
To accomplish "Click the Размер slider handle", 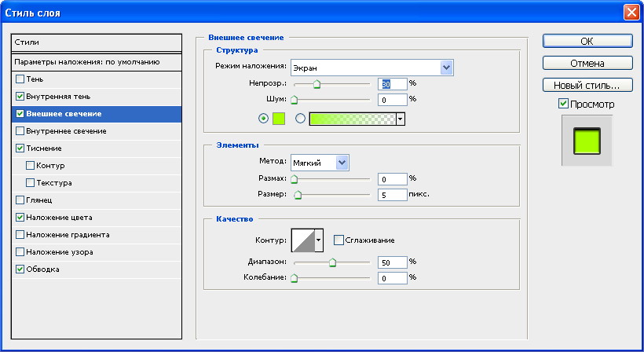I will pyautogui.click(x=298, y=195).
